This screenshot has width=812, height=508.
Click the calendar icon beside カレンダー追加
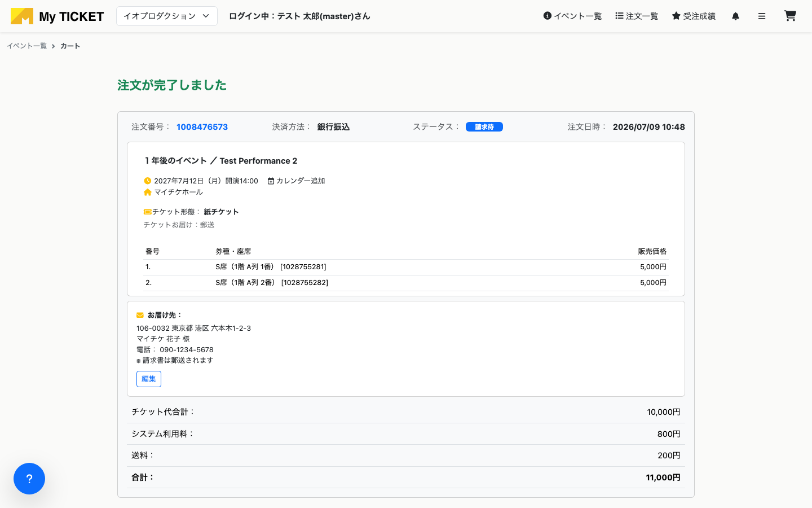pos(271,181)
